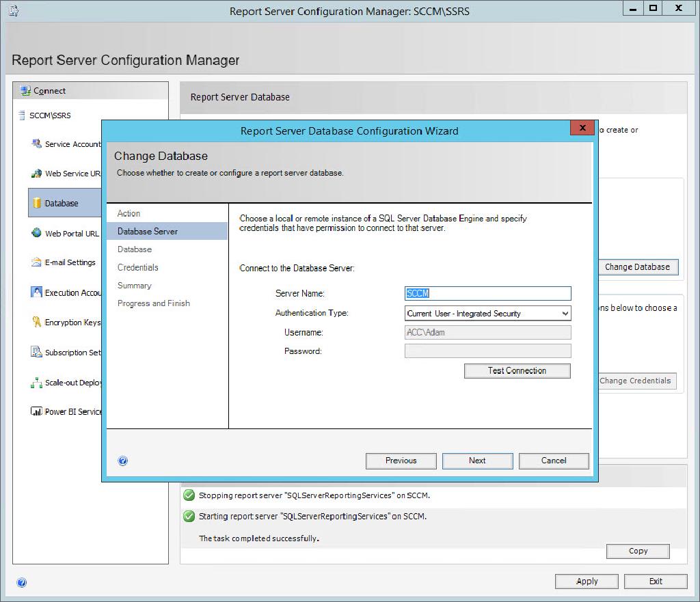Select Progress and Finish step
Screen dimensions: 700x602
154,303
